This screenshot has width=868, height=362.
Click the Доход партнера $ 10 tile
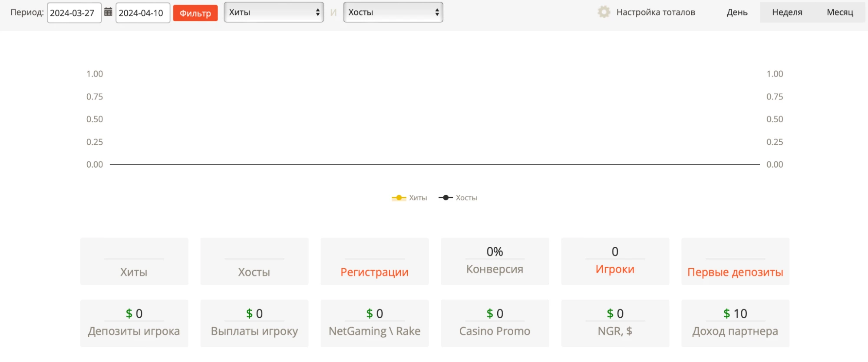736,323
